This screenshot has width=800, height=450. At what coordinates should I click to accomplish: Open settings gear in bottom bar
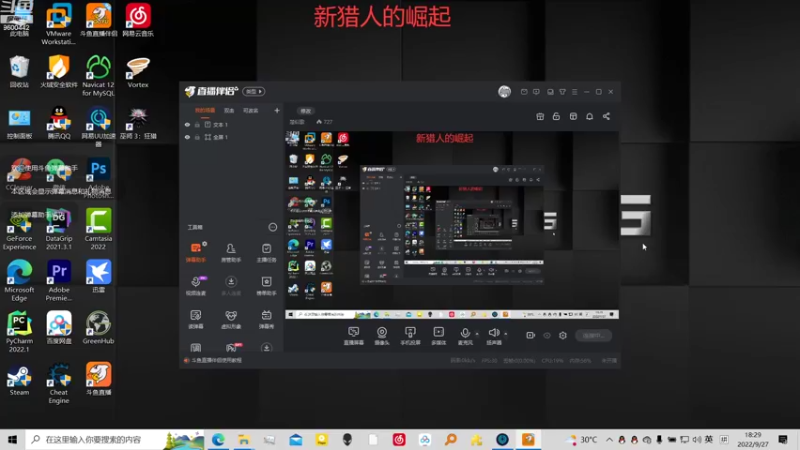click(563, 335)
